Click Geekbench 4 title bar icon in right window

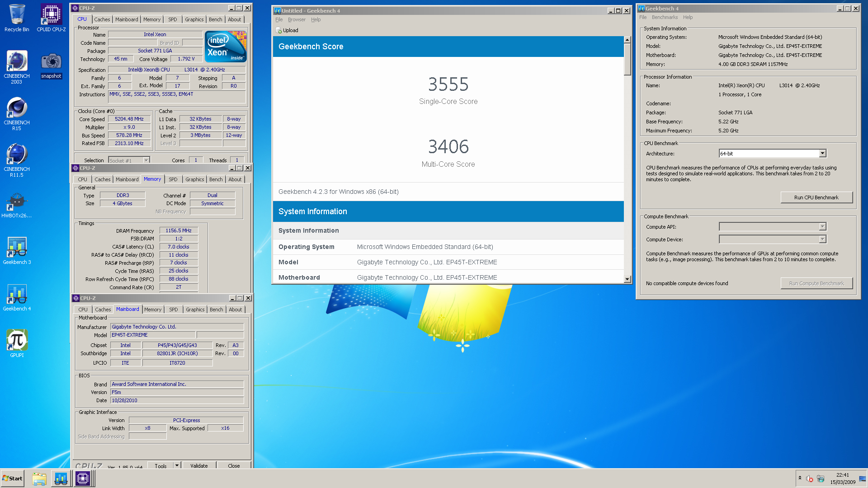[x=641, y=8]
